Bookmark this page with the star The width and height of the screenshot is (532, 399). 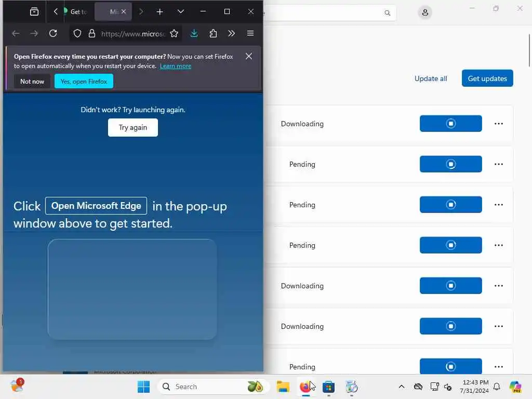coord(174,33)
